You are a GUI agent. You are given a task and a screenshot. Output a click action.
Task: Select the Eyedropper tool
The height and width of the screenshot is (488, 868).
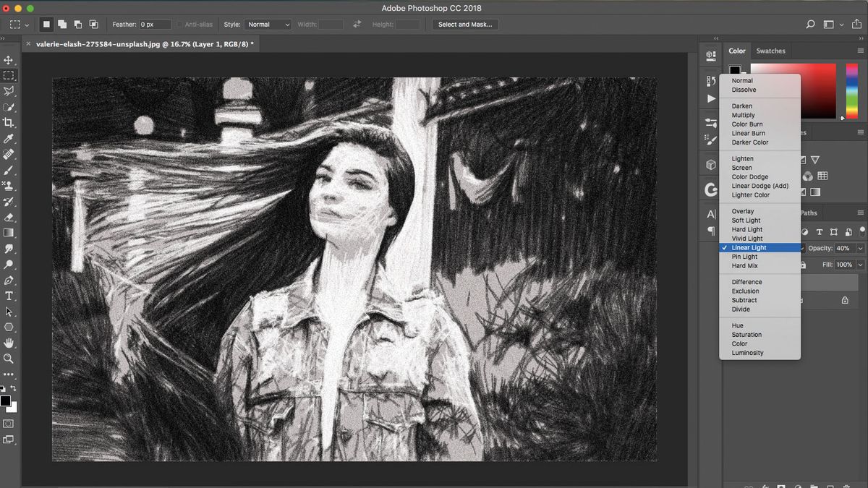pos(10,137)
